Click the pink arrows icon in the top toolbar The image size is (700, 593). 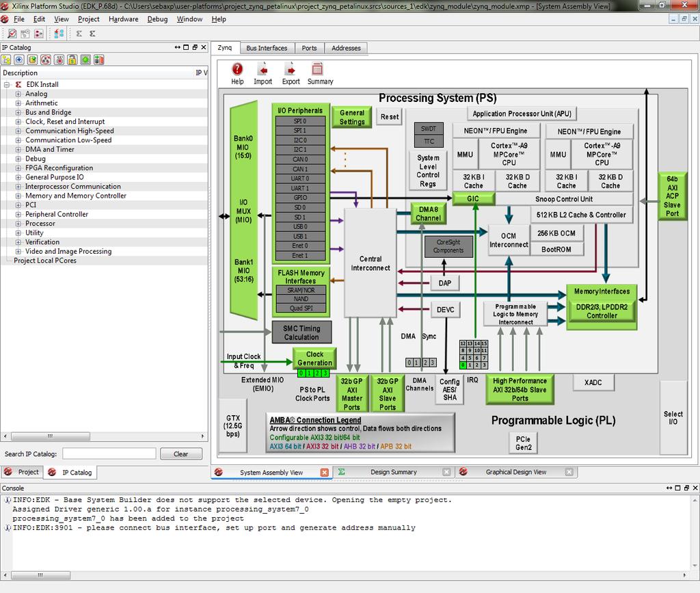(x=39, y=34)
